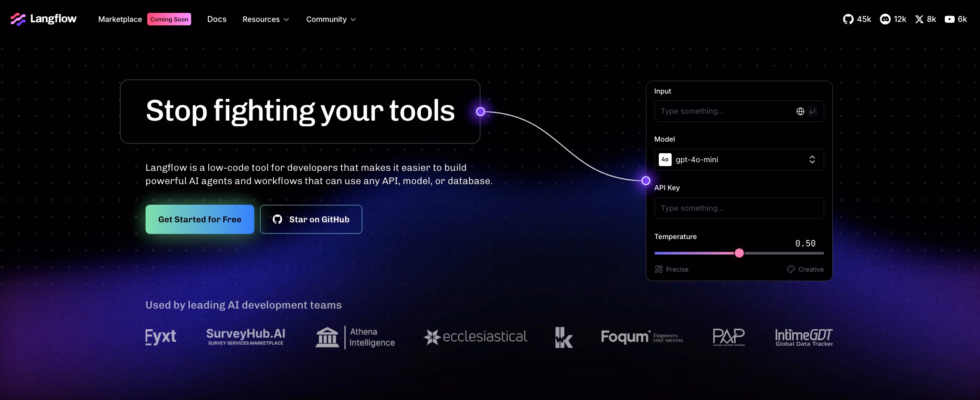Screen dimensions: 980x400
Task: Open the Discord 12k community link
Action: tap(893, 19)
